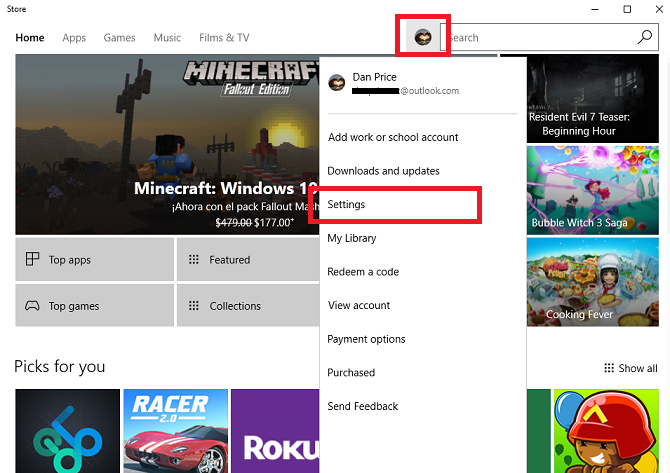
Task: Open My Library
Action: [352, 238]
